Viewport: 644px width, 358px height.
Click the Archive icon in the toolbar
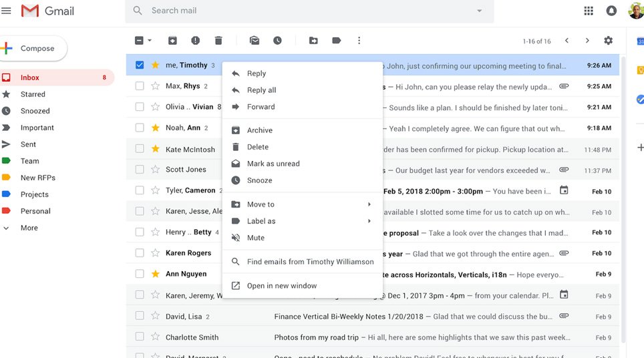172,41
